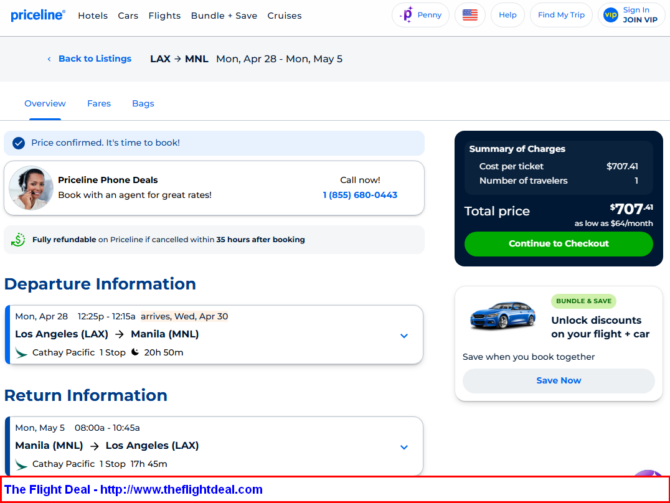Go back using Back to Listings arrow
Screen dimensions: 670x503
click(49, 59)
